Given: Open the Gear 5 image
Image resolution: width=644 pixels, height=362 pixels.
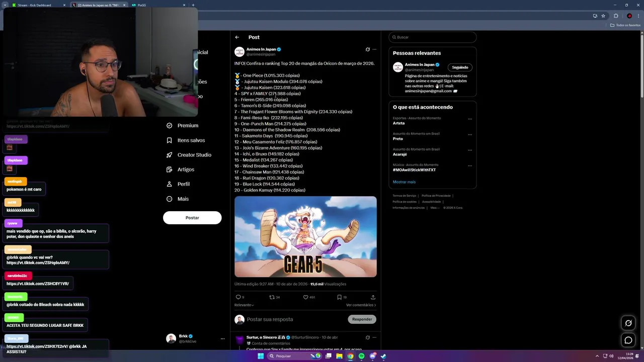Looking at the screenshot, I should click(x=305, y=237).
